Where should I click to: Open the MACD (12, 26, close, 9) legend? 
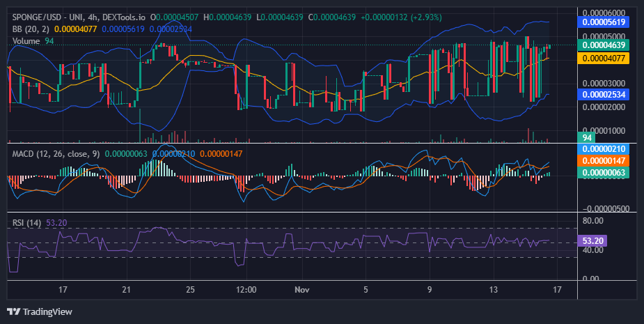click(56, 154)
